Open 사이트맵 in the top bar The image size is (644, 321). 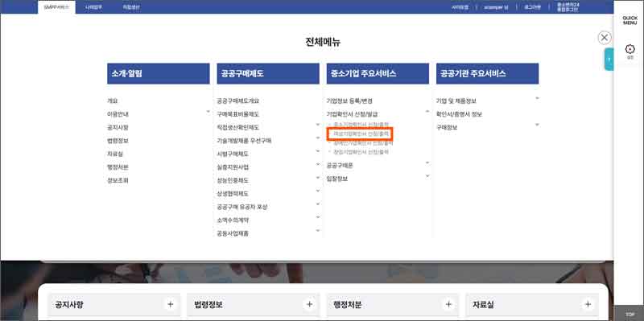pos(460,7)
